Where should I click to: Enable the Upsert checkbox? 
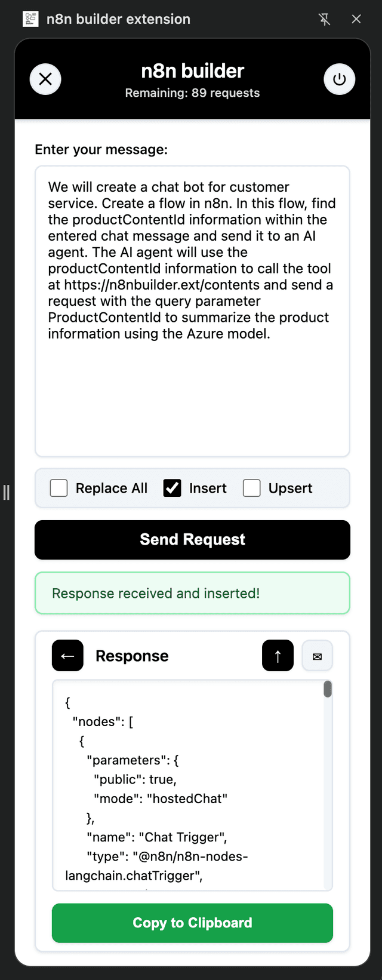252,488
